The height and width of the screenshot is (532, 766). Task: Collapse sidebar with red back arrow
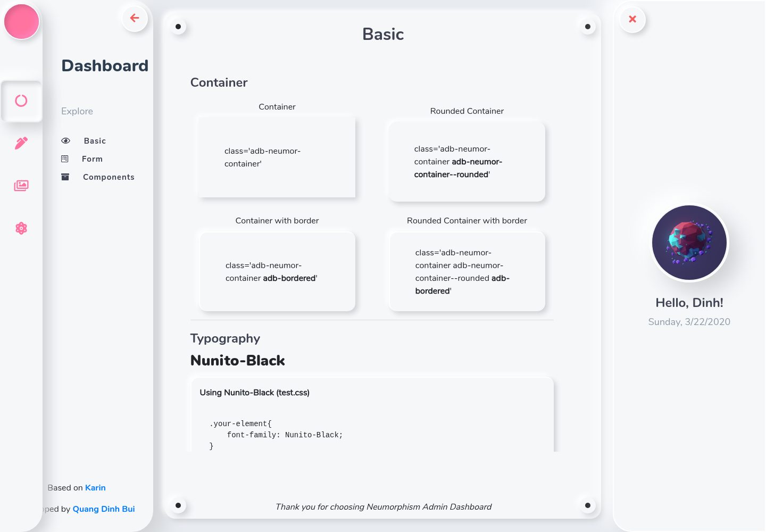click(x=135, y=18)
